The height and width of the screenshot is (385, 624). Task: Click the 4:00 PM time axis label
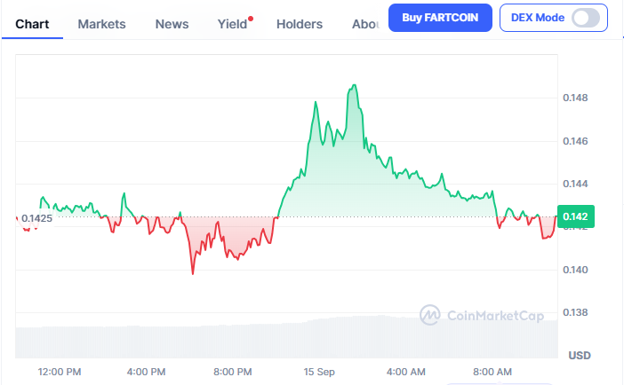[x=146, y=372]
